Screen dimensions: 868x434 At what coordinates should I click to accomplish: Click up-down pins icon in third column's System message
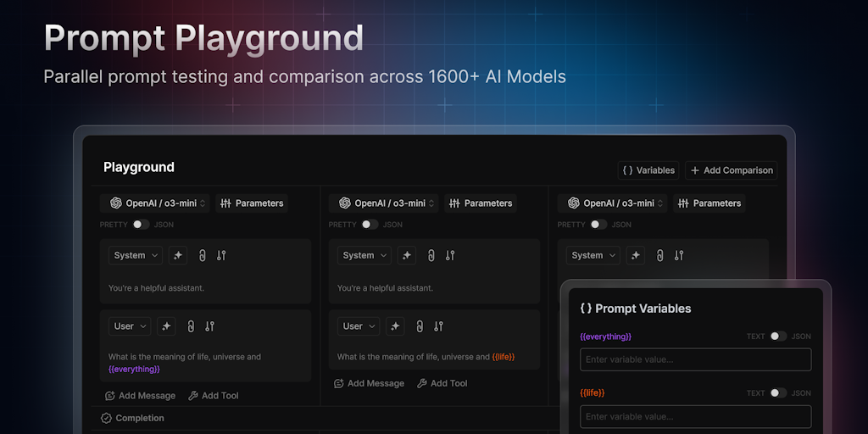(679, 255)
